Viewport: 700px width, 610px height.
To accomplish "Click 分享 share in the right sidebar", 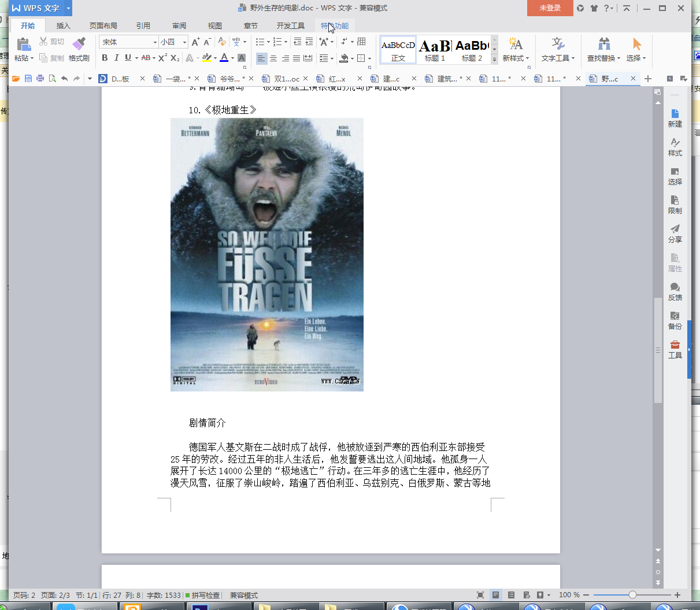I will click(x=675, y=234).
